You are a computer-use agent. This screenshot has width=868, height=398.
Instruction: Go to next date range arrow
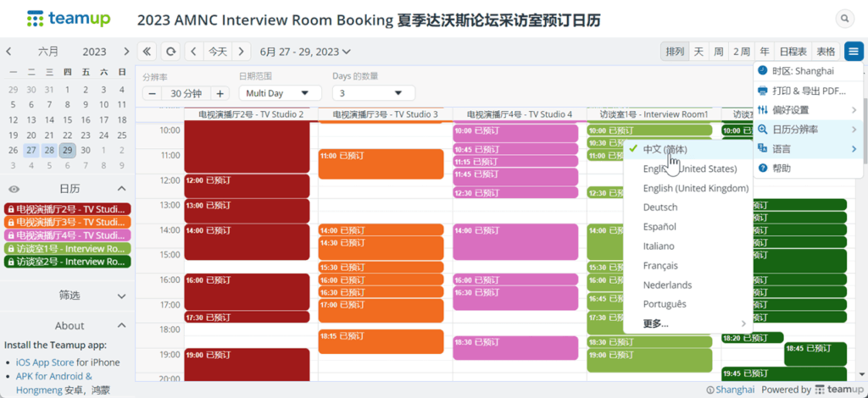(x=241, y=52)
